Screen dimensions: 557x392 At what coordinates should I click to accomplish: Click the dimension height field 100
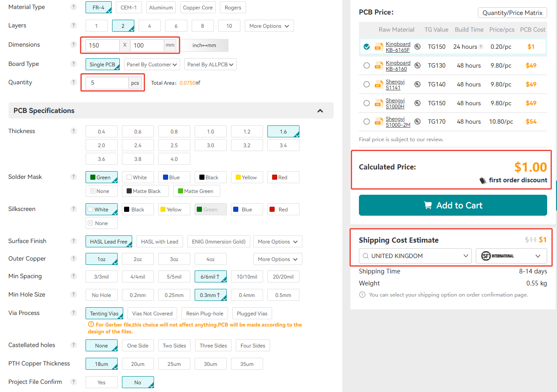(x=147, y=45)
